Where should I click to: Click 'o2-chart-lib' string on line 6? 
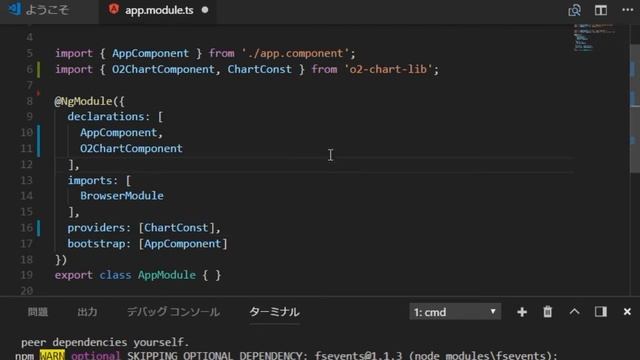click(388, 69)
